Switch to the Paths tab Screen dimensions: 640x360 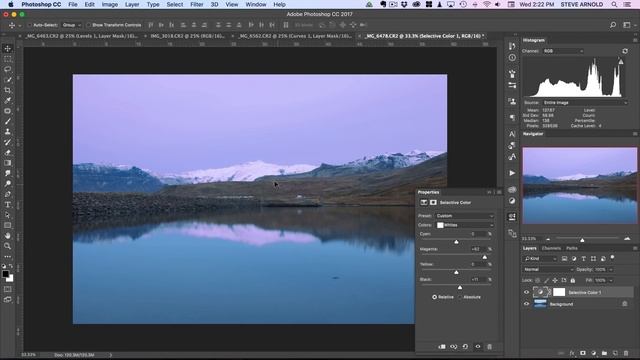tap(572, 248)
